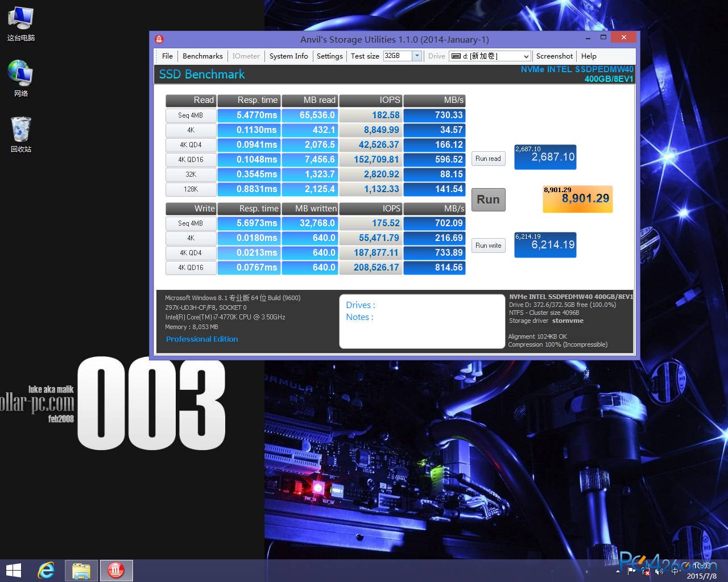
Task: Select the 回收站 recycle bin icon
Action: click(21, 134)
